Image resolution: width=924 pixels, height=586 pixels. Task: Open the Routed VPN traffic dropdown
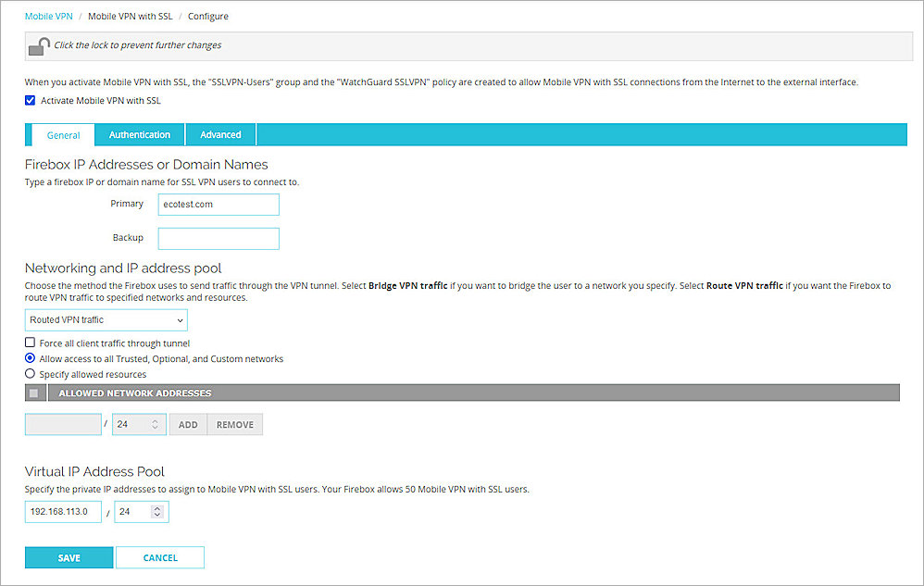106,319
